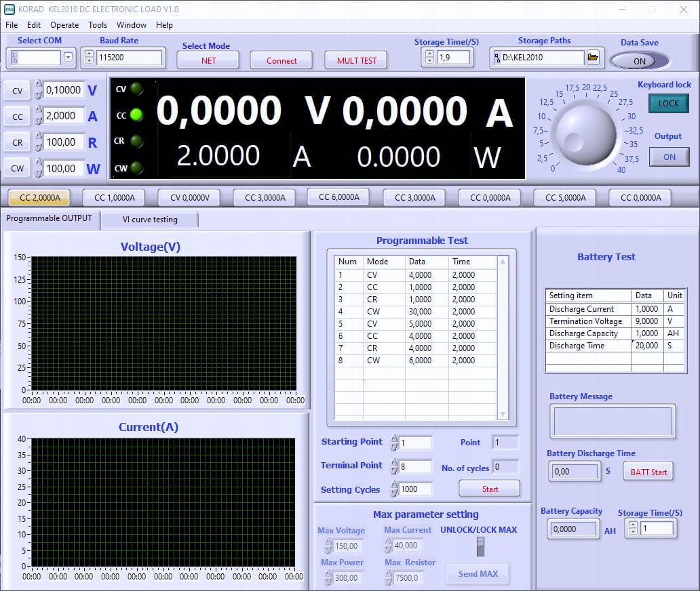Click the Connect button

[x=281, y=61]
